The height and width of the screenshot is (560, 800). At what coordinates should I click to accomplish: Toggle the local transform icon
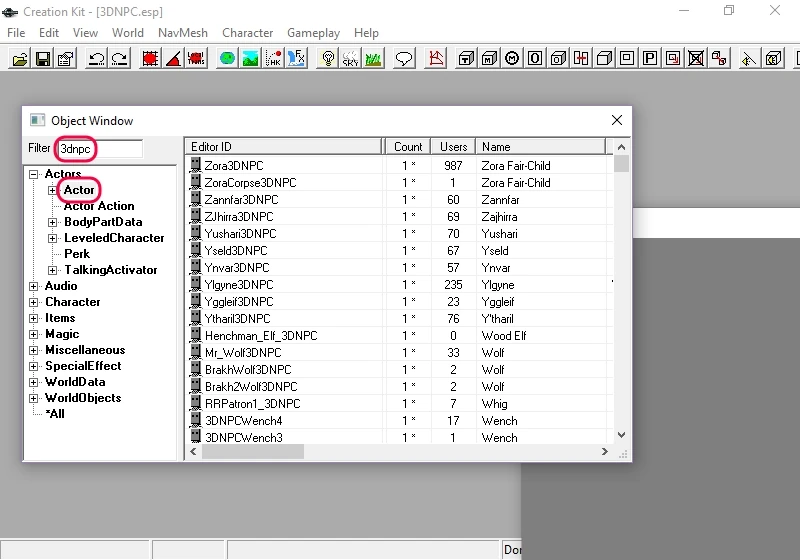[x=196, y=59]
